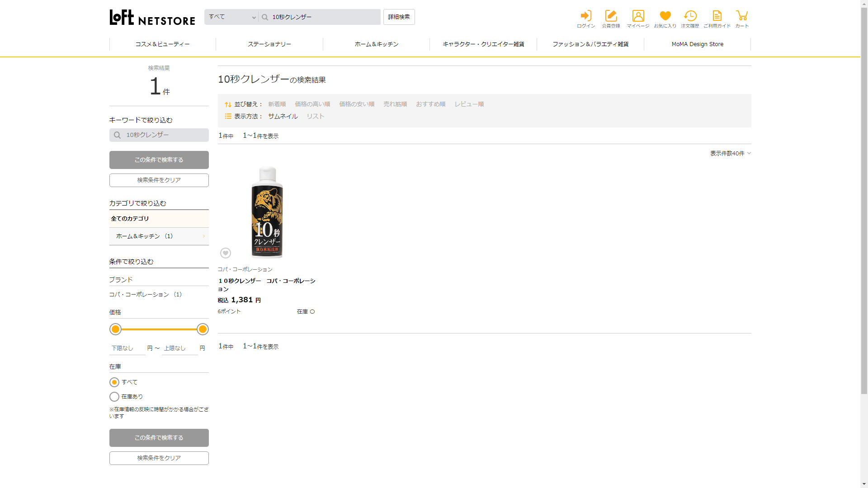Click the 詳細検索 button
The height and width of the screenshot is (488, 868).
coord(399,17)
